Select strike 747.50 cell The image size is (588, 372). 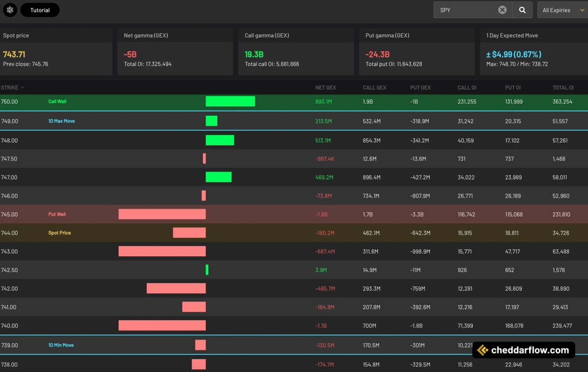(x=9, y=159)
